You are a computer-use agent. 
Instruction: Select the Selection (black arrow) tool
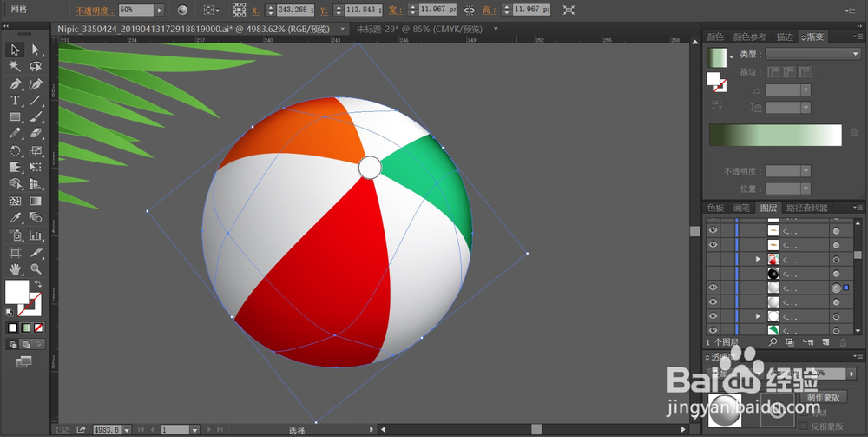[15, 50]
